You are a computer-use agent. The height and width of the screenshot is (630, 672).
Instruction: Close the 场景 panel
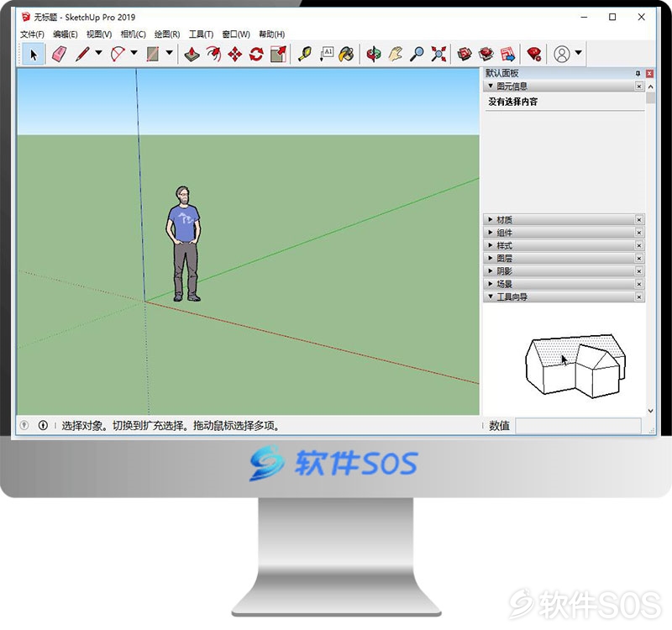click(639, 284)
